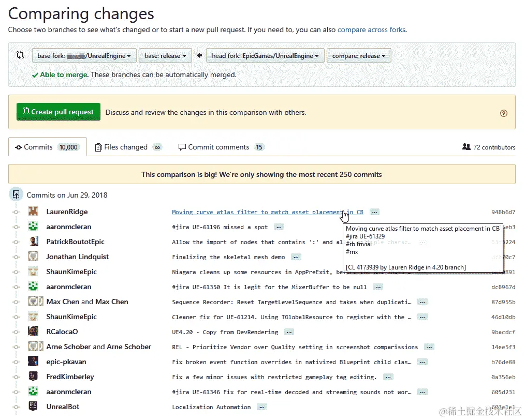The height and width of the screenshot is (420, 525).
Task: Open Jonathan Lindquist author name
Action: pos(77,257)
